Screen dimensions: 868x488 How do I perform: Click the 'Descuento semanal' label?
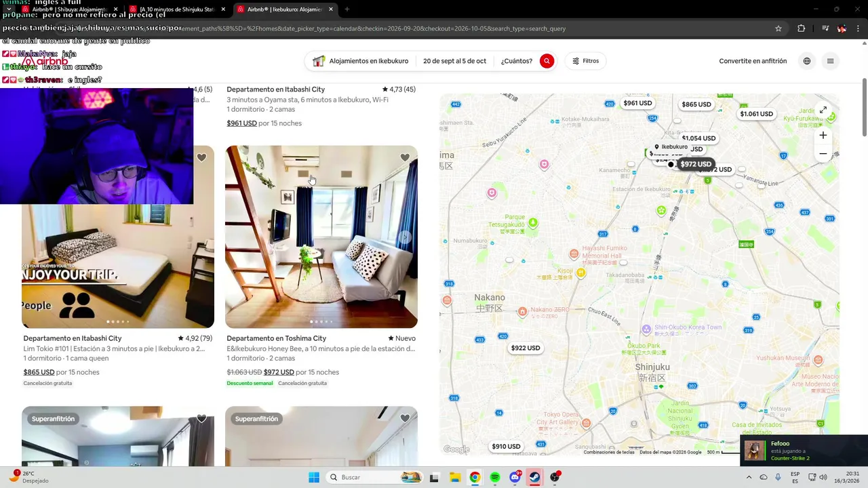[250, 383]
